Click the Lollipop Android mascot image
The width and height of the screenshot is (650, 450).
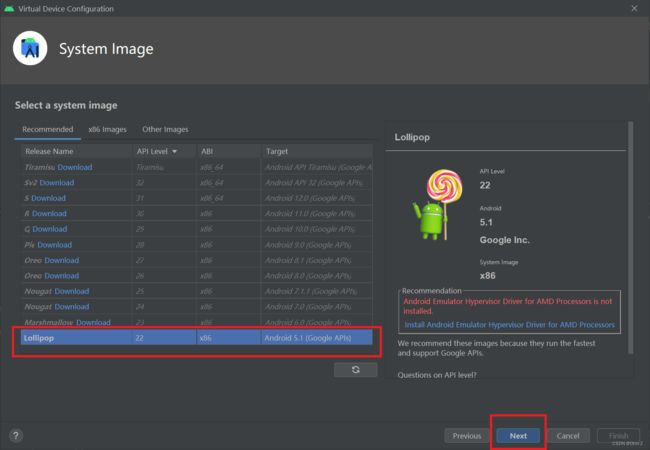tap(437, 204)
